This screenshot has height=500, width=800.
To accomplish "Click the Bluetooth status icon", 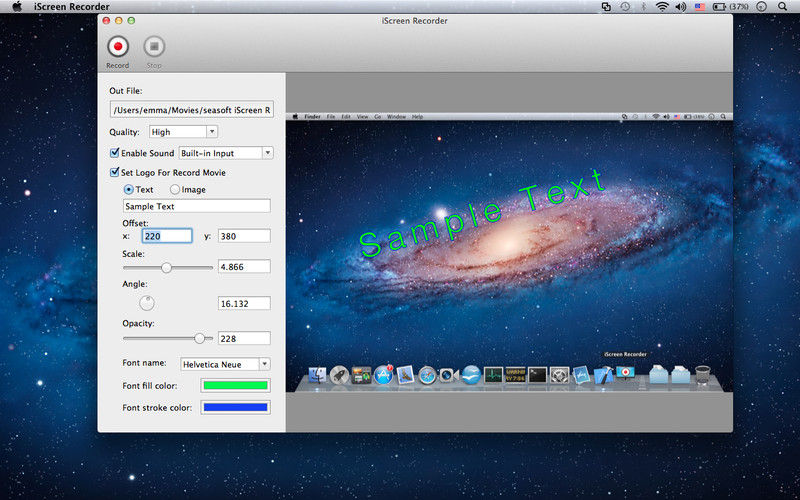I will coord(643,7).
